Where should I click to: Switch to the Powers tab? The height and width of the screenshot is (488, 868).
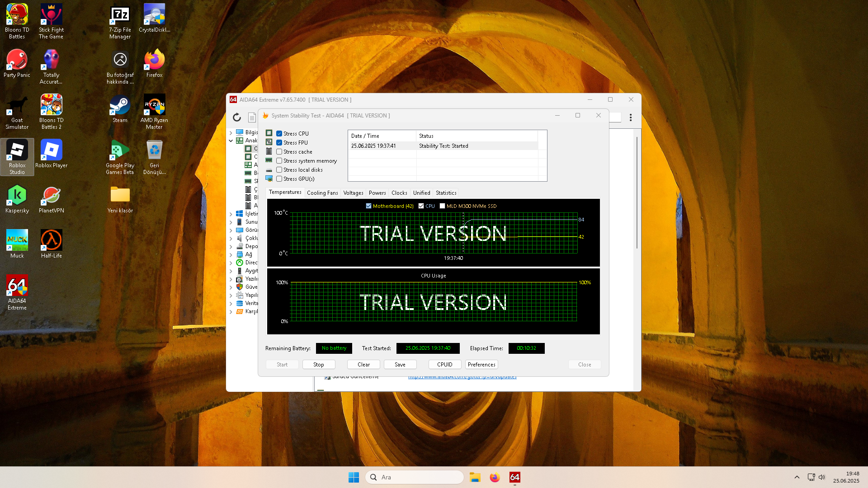377,193
